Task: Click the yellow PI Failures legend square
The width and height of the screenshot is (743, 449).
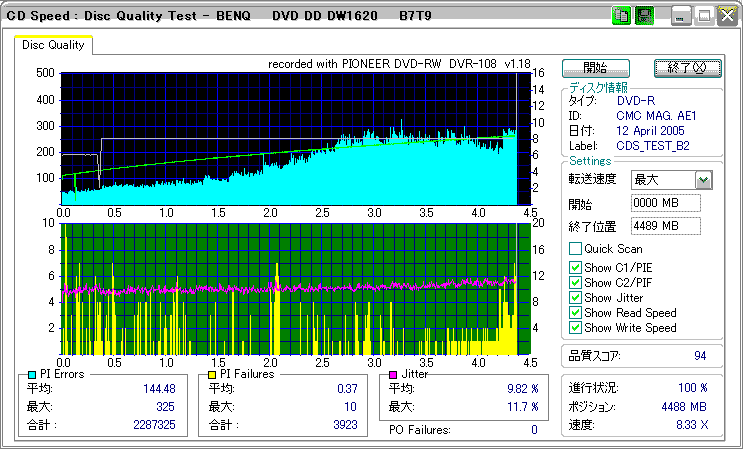Action: coord(212,375)
